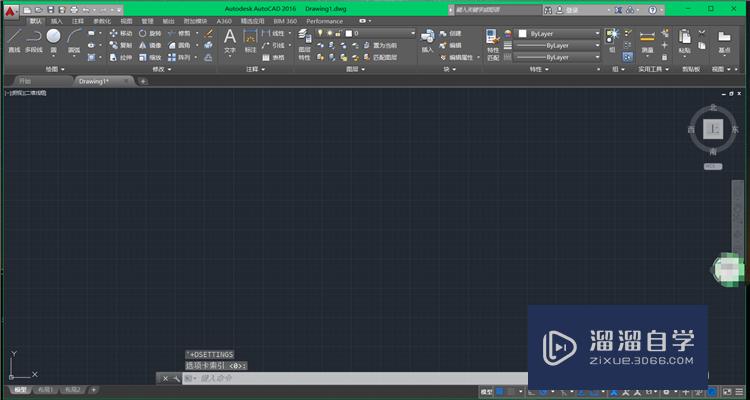Expand the Layers (图层) panel
This screenshot has height=400, width=750.
[x=355, y=69]
